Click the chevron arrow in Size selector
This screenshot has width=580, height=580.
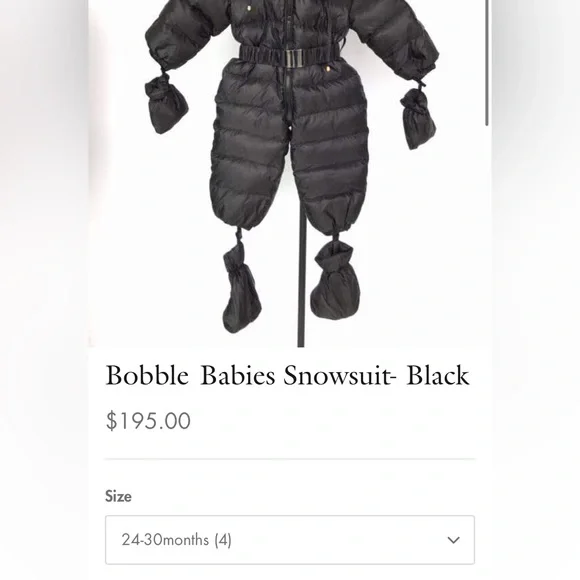pyautogui.click(x=453, y=540)
